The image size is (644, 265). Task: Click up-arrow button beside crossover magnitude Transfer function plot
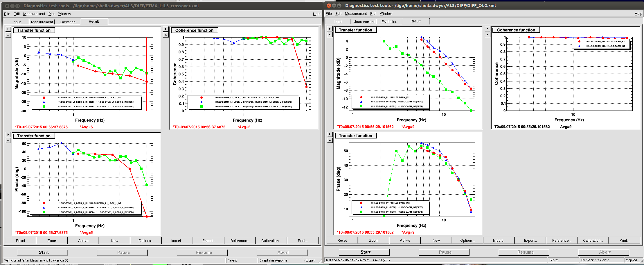tap(8, 35)
